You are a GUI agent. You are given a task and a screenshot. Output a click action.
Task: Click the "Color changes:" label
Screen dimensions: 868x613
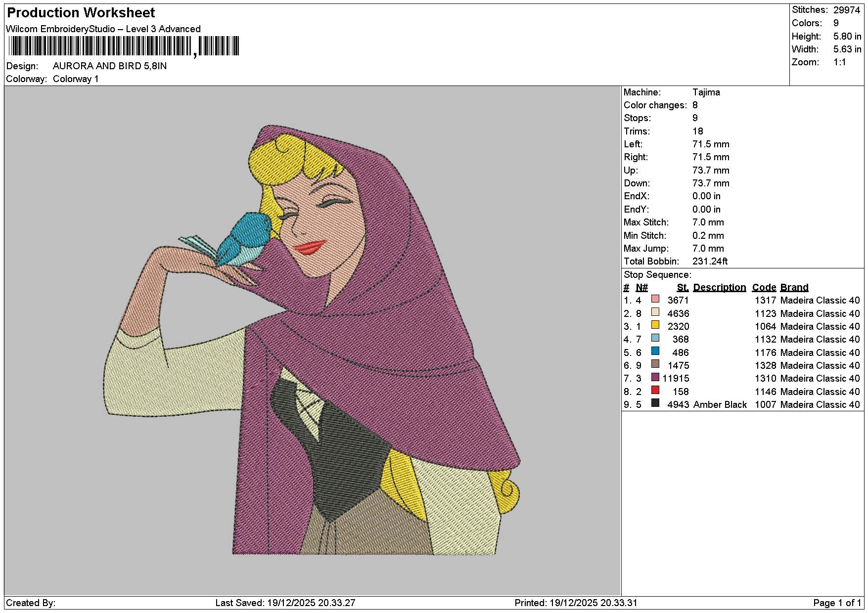(655, 105)
